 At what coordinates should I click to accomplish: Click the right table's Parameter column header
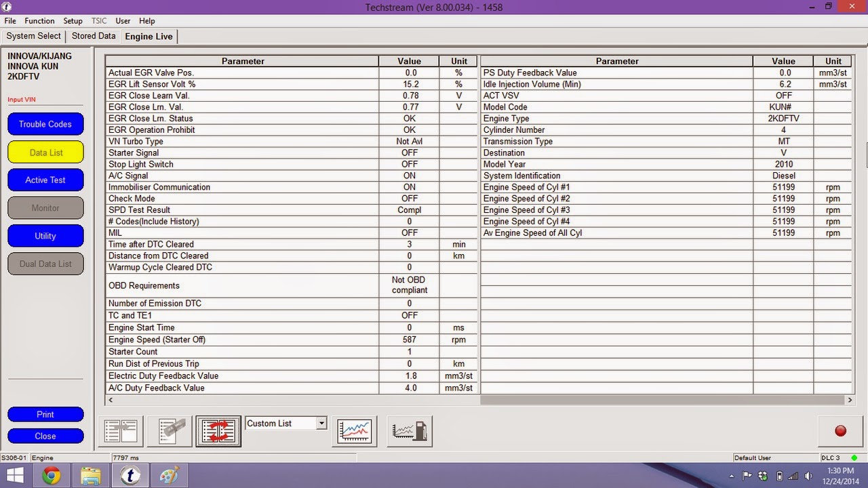[617, 61]
